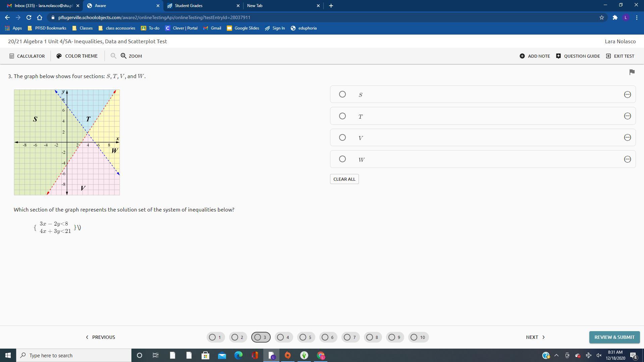The height and width of the screenshot is (362, 644).
Task: Open the Question Guide
Action: [x=578, y=56]
